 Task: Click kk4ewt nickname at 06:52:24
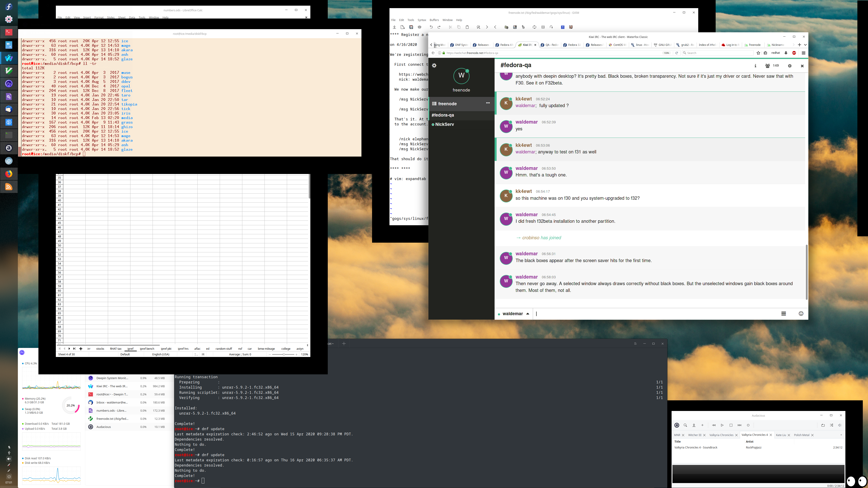[x=523, y=99]
